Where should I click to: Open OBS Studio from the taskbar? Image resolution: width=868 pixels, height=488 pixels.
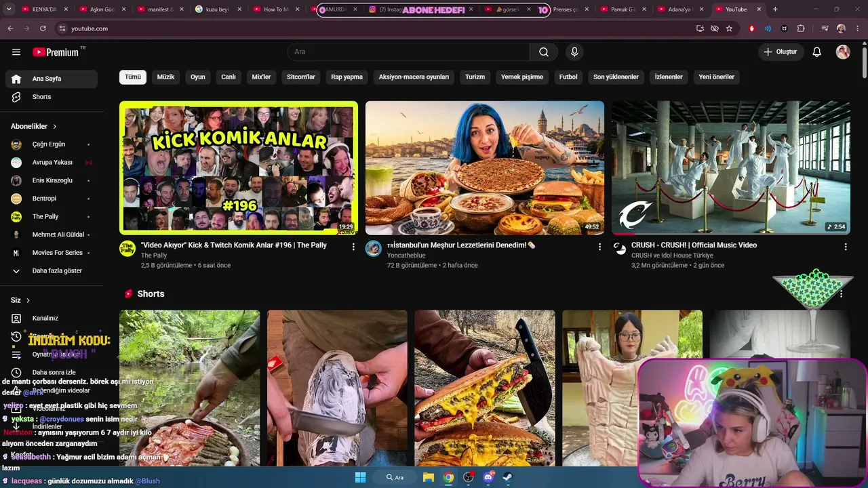click(468, 477)
